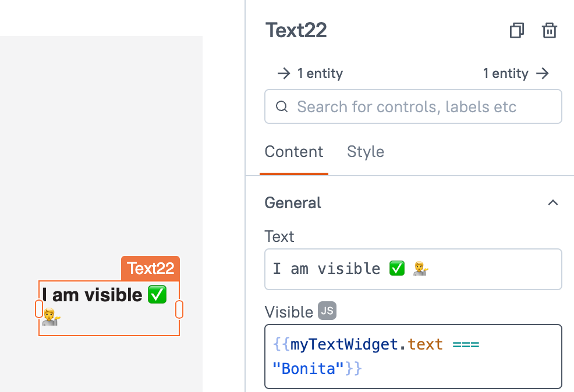Click the Visible property label
This screenshot has height=392, width=574.
pos(289,312)
